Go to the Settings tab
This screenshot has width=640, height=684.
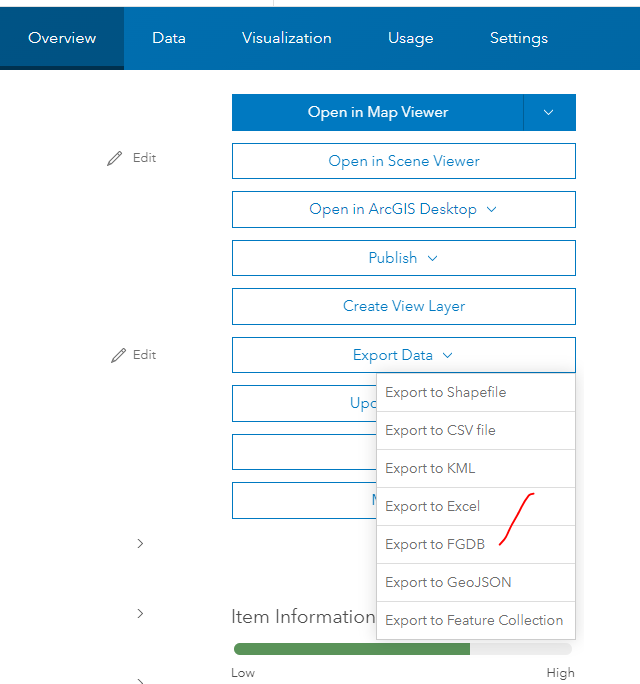coord(518,38)
